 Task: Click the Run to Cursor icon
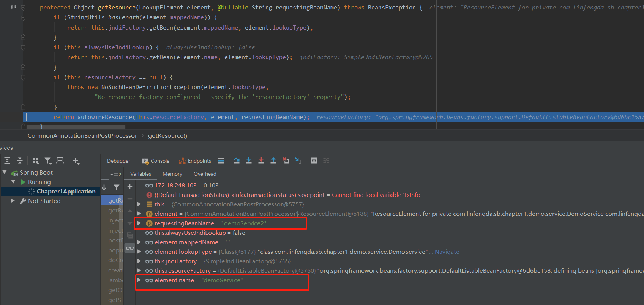point(298,161)
